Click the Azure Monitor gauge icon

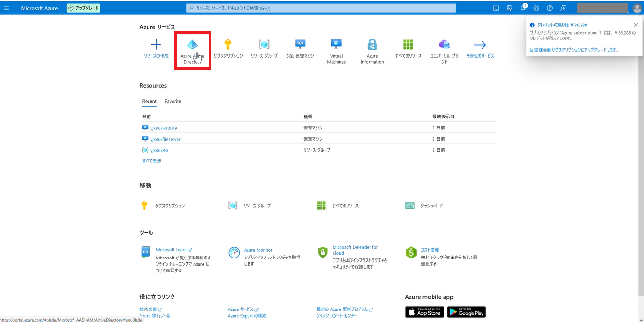pos(234,252)
